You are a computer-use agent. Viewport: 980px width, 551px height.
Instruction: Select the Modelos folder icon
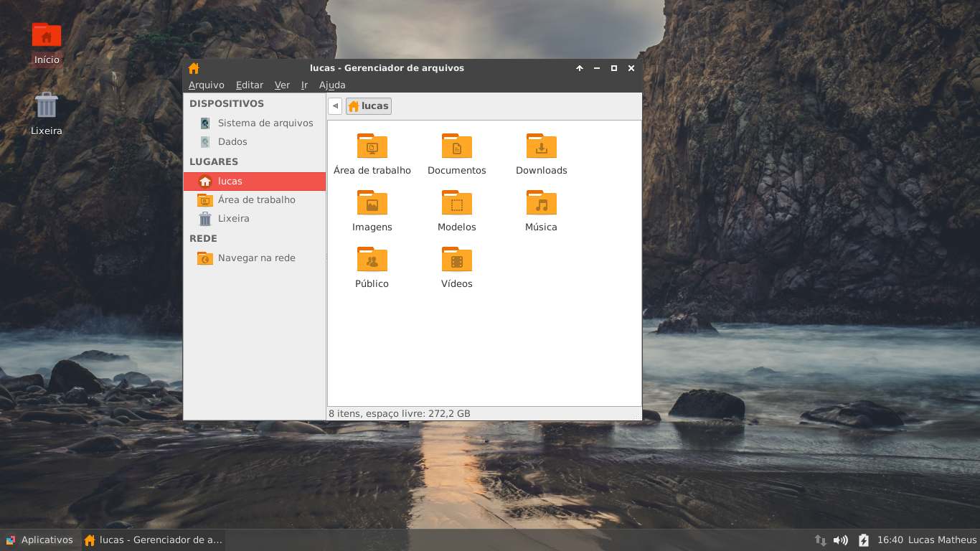456,202
